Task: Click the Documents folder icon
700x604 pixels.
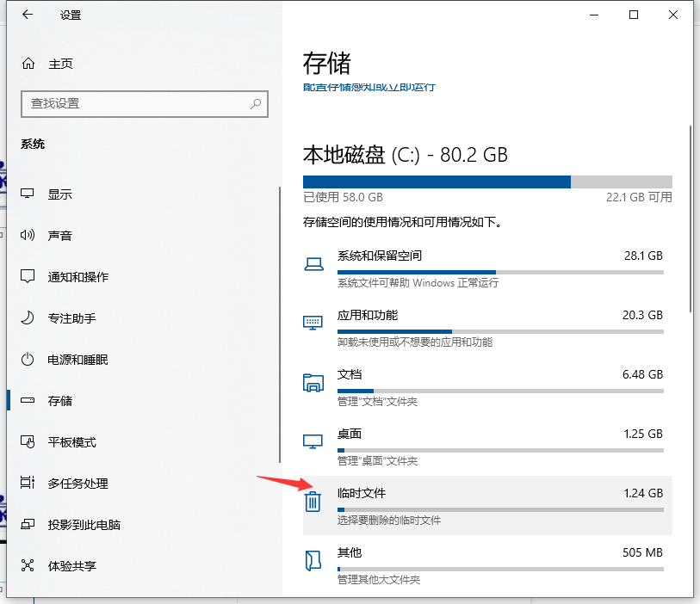Action: tap(313, 382)
